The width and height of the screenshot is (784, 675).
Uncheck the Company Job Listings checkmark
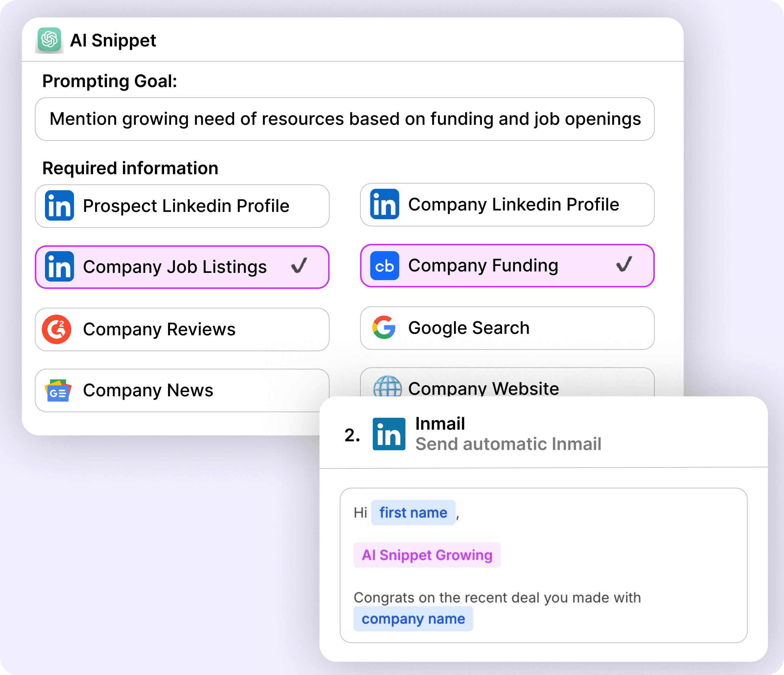(299, 265)
